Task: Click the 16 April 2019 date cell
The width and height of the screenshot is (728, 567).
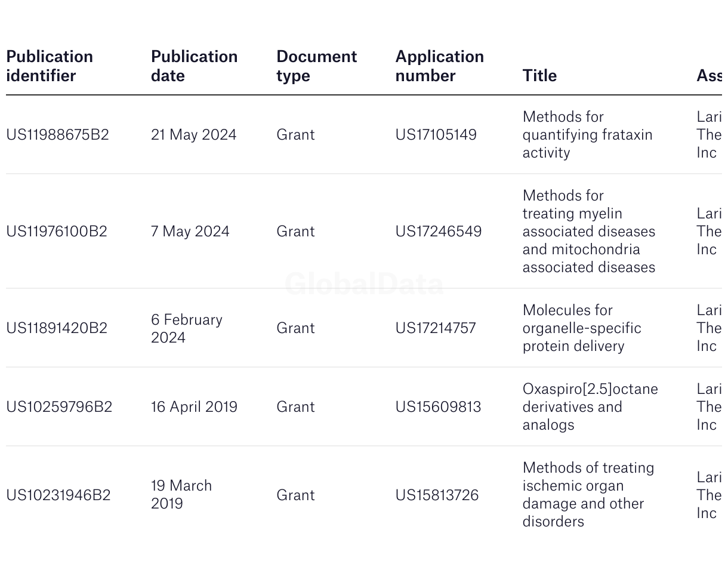Action: pos(194,407)
